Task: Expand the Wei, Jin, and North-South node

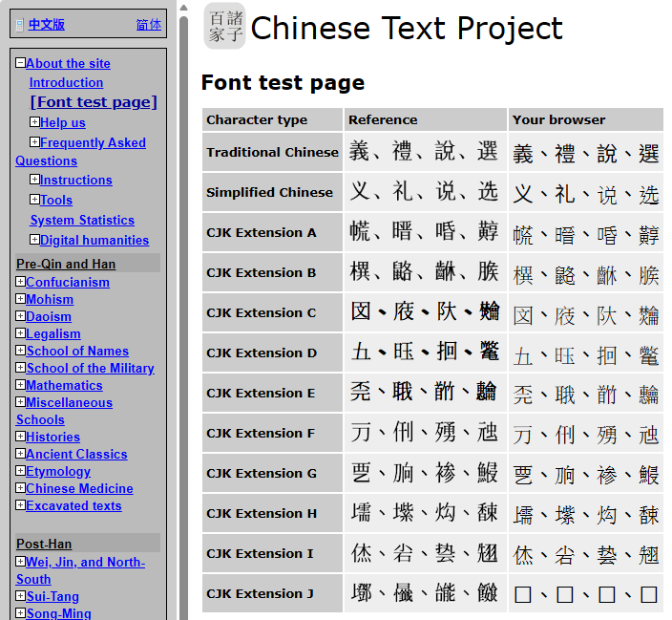Action: click(20, 561)
